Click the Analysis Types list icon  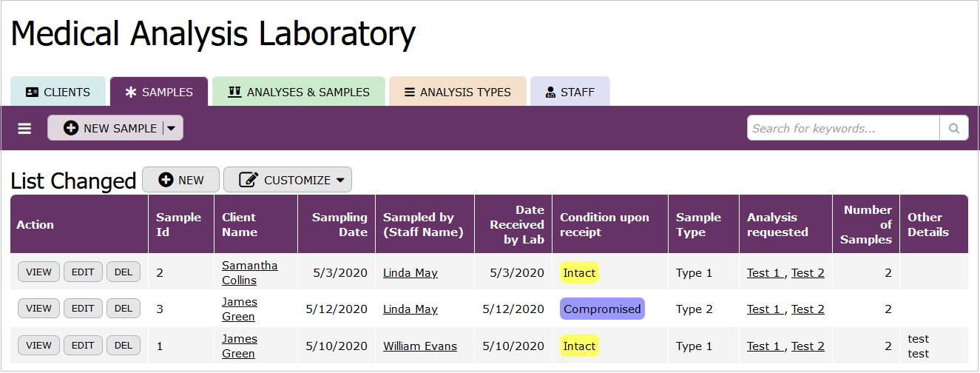(409, 93)
